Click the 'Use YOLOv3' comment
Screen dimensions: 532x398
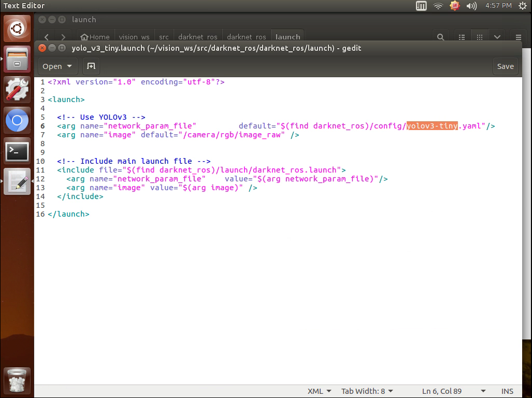[101, 117]
